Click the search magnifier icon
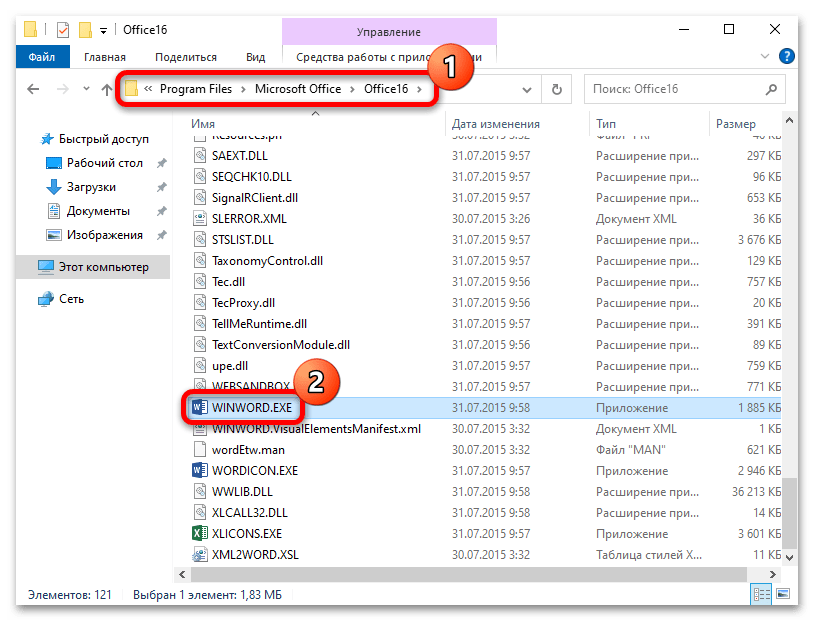The width and height of the screenshot is (814, 621). coord(771,89)
